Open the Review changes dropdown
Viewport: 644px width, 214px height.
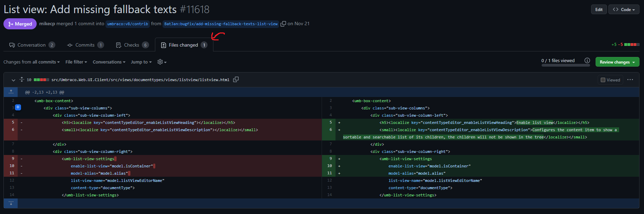617,62
